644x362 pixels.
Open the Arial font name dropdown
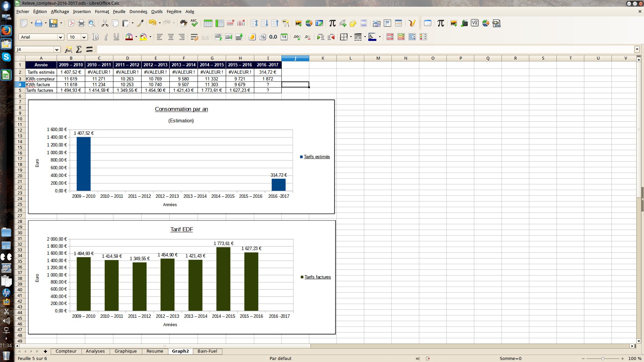tap(60, 37)
